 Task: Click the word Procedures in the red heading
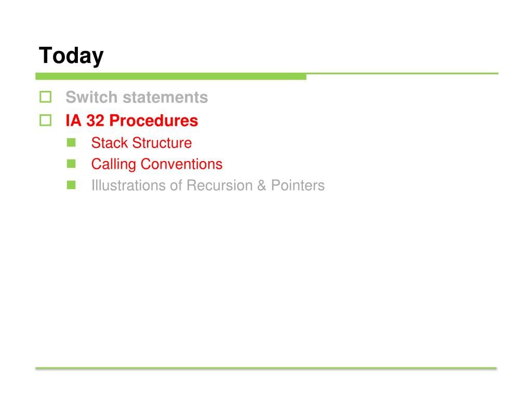(x=154, y=121)
